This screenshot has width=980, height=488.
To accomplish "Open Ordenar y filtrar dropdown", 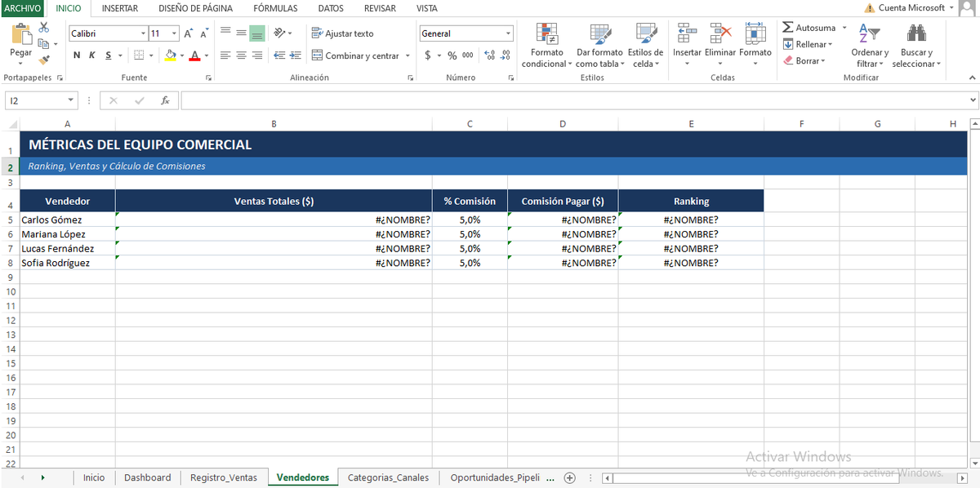I will pyautogui.click(x=869, y=46).
